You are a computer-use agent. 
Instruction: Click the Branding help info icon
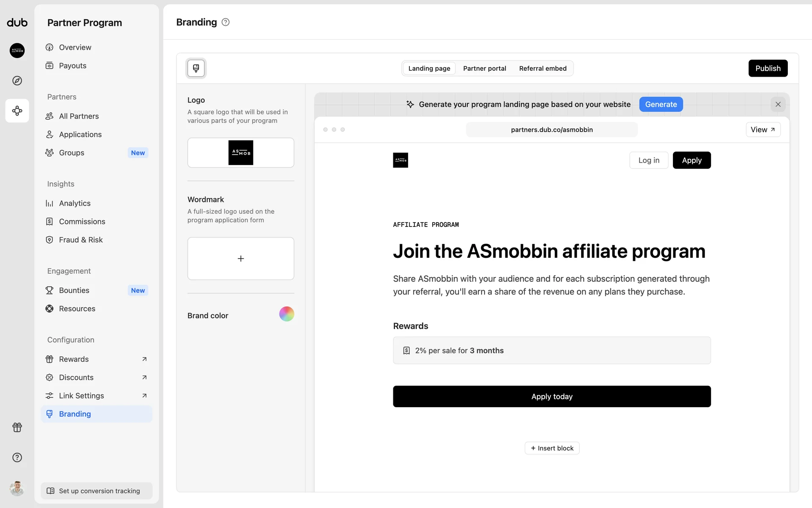[225, 22]
